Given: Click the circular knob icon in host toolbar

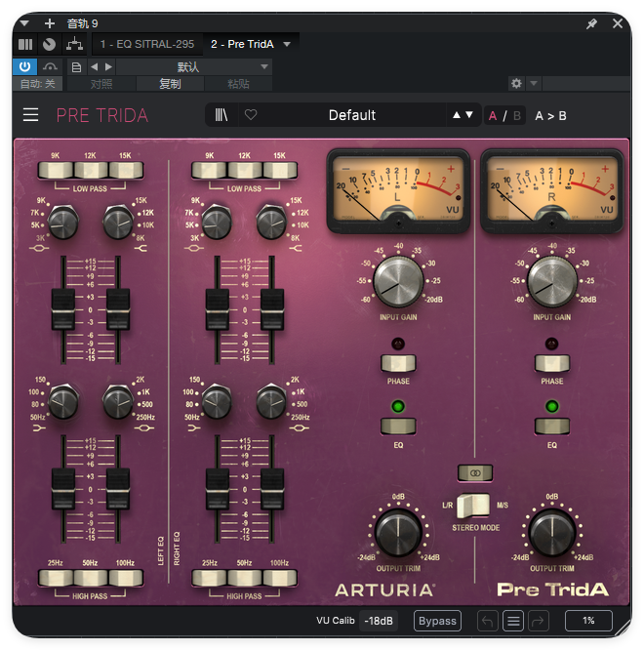Looking at the screenshot, I should (50, 44).
